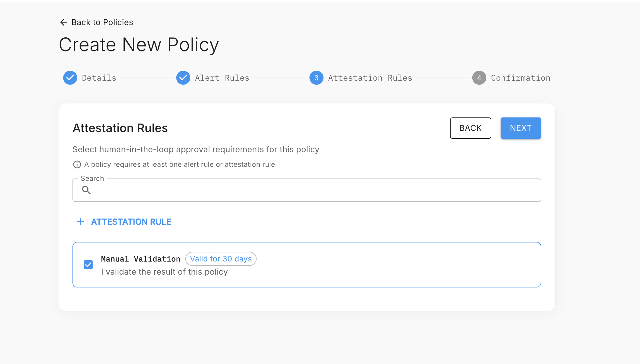Focus the Search input field
Viewport: 640px width, 364px height.
tap(307, 190)
